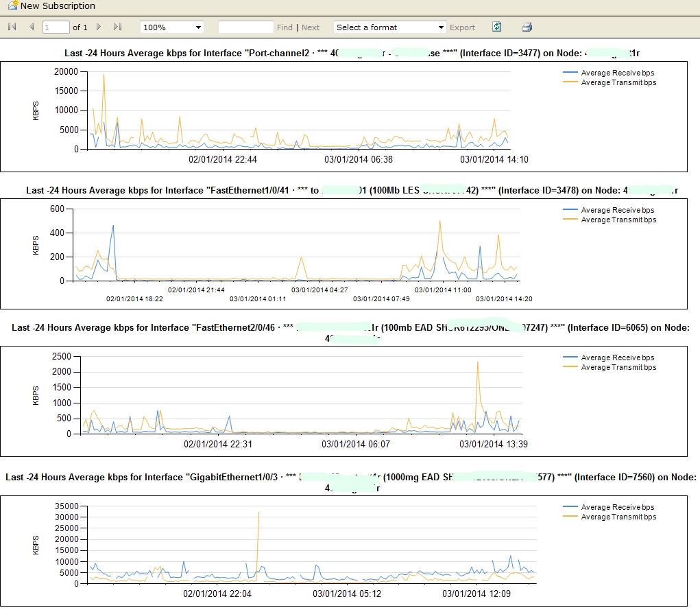The height and width of the screenshot is (610, 700).
Task: Refresh the report
Action: tap(497, 27)
